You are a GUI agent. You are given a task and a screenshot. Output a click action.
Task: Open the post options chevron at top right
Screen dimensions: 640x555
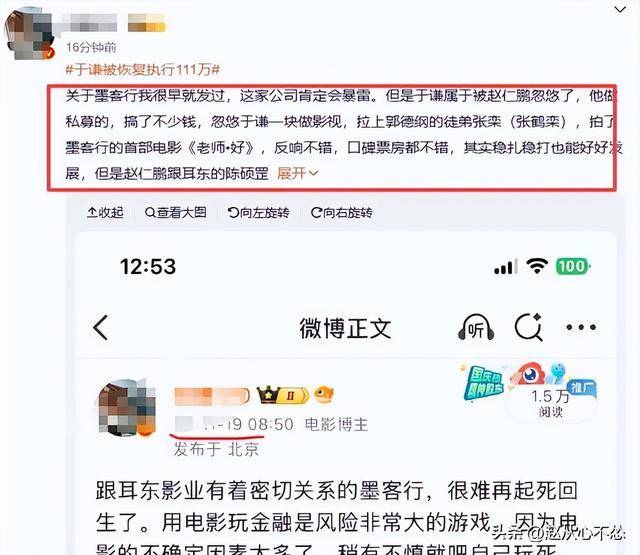coord(620,9)
